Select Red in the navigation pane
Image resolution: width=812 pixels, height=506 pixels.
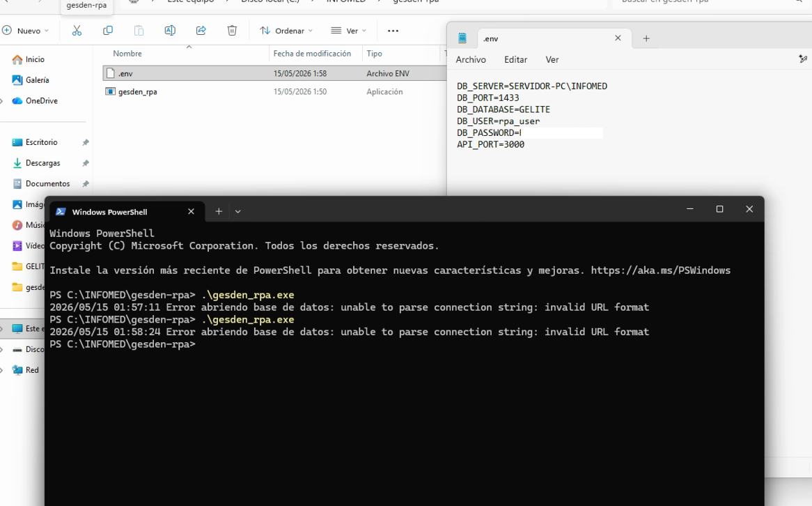point(32,370)
